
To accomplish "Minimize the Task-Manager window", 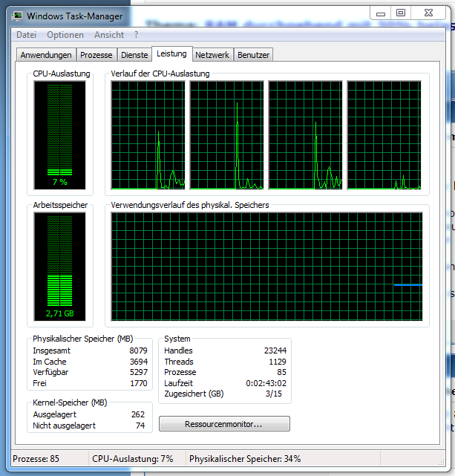I will [380, 13].
